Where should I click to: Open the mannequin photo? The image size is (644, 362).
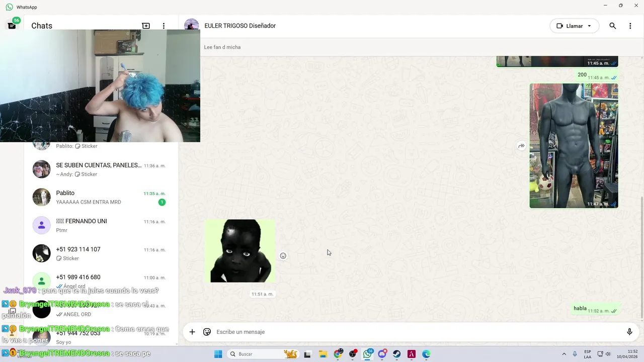[574, 146]
